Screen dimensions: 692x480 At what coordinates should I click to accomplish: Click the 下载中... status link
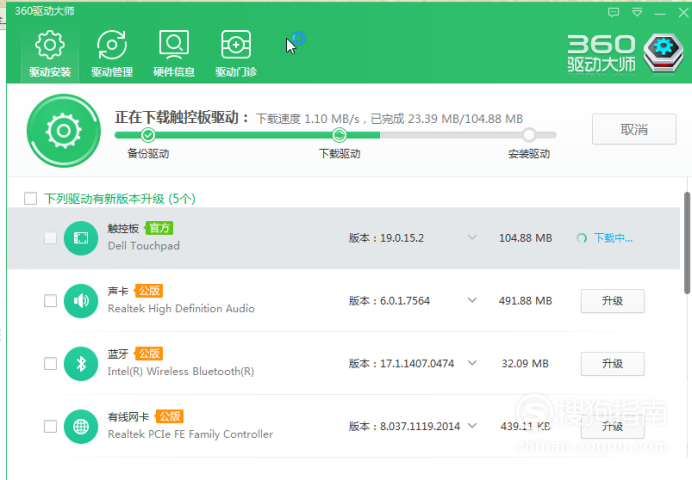coord(613,238)
